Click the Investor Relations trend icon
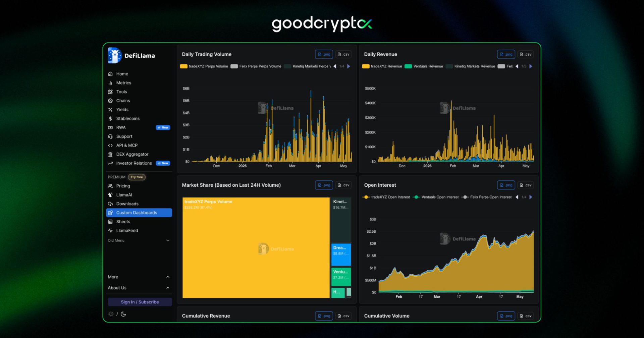The image size is (644, 338). pos(110,163)
